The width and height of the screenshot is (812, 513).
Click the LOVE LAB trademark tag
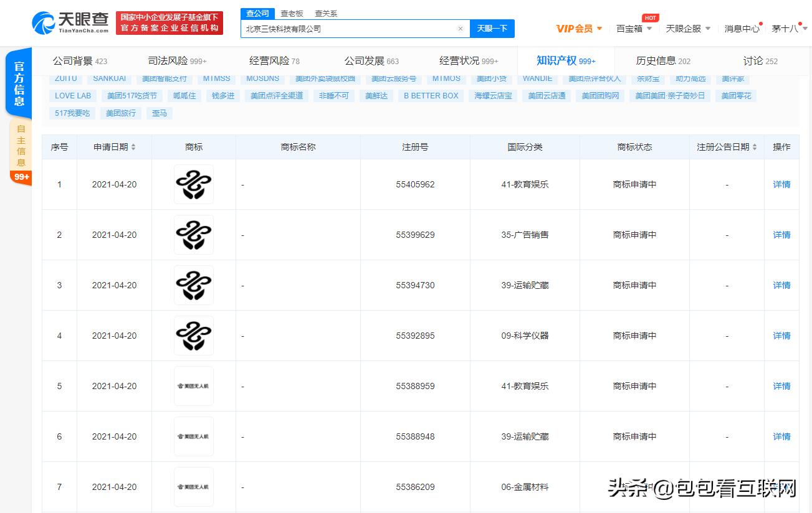(x=72, y=95)
